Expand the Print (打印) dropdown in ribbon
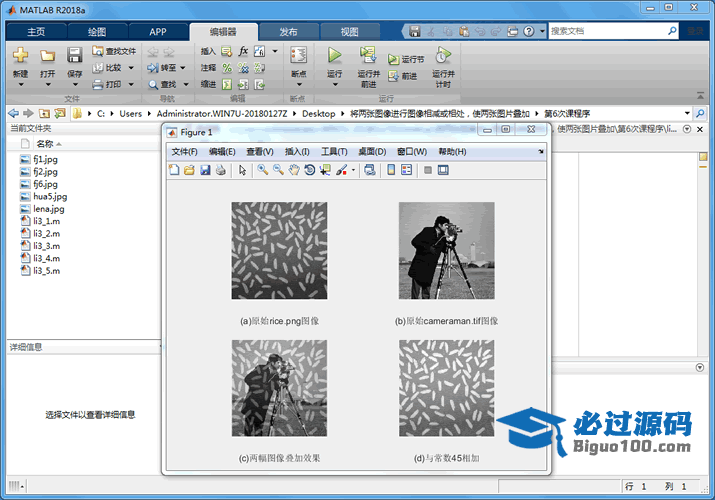The width and height of the screenshot is (715, 500). point(130,85)
